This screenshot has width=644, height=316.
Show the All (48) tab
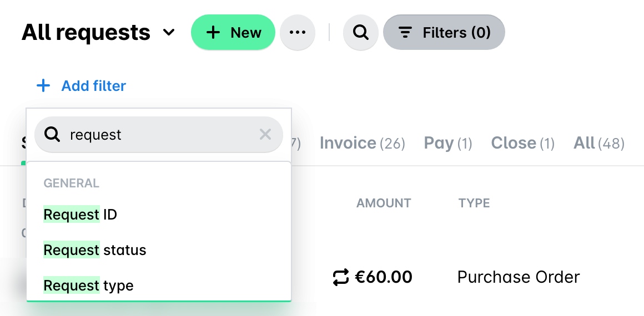coord(599,143)
